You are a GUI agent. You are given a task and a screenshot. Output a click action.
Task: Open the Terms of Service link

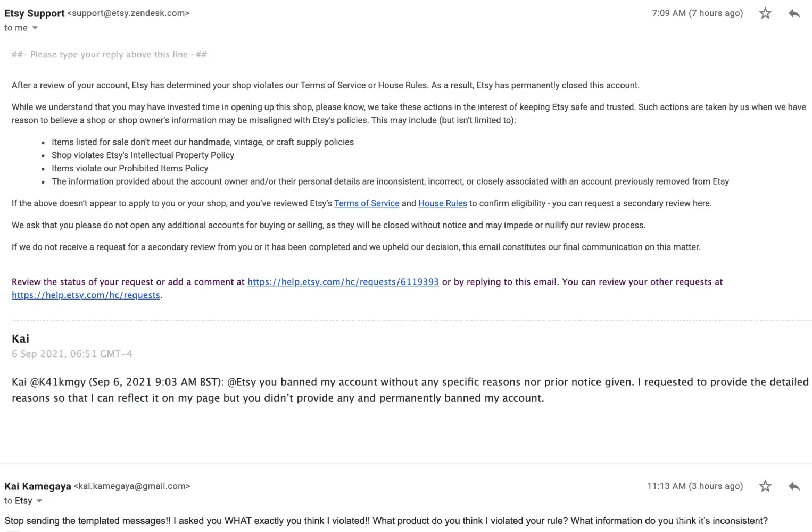tap(367, 203)
